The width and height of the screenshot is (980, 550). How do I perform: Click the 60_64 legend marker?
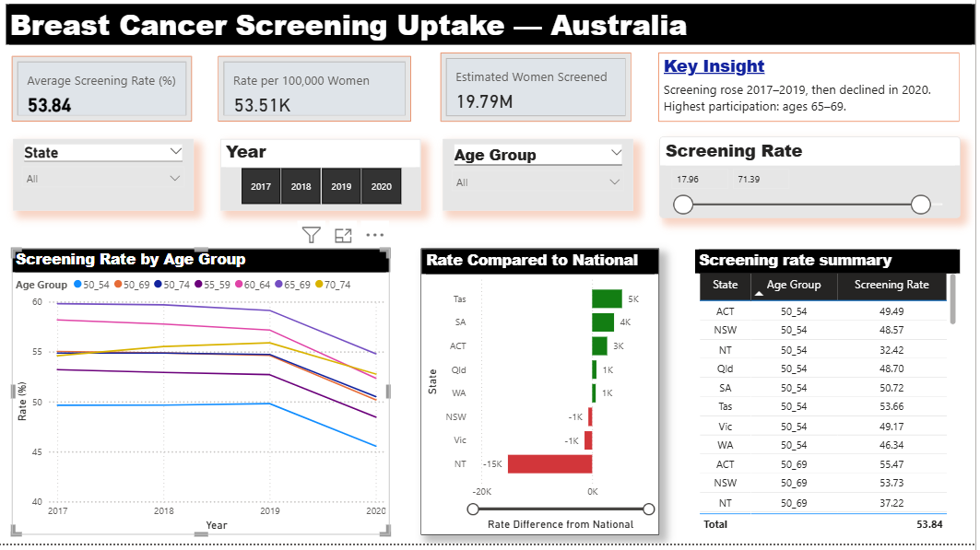pyautogui.click(x=240, y=285)
